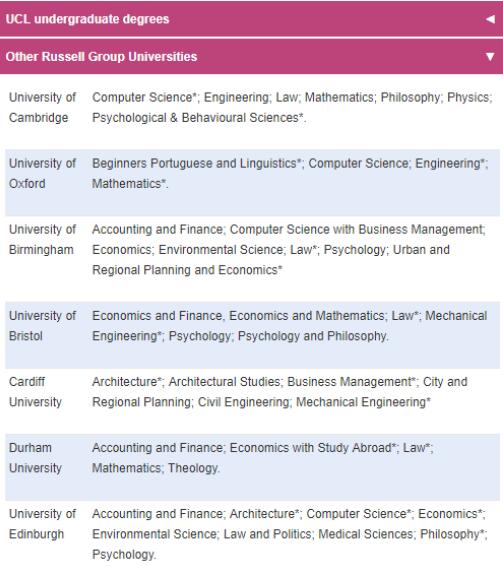Click Theology in the Durham University row
Viewport: 503px width, 566px height.
tap(193, 468)
